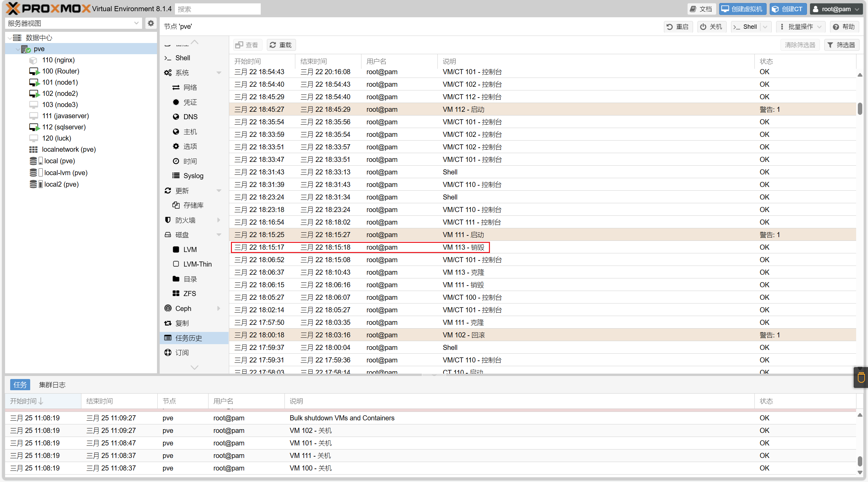Open the LVM-Thin icon
This screenshot has width=868, height=482.
[176, 264]
